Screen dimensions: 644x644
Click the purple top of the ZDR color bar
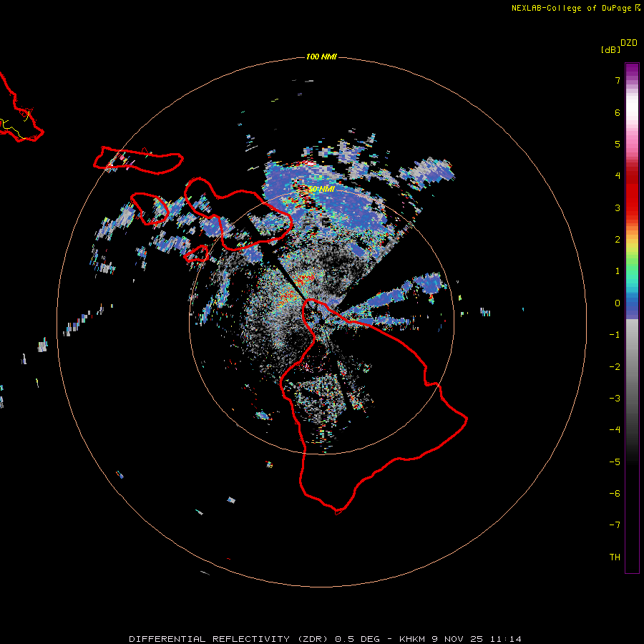click(632, 70)
